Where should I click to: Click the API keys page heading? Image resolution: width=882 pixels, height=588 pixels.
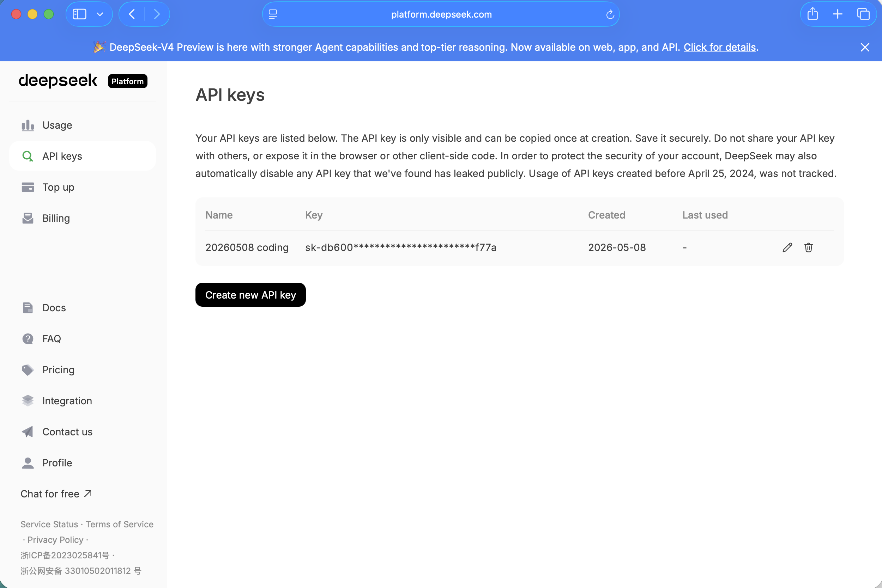[x=230, y=95]
